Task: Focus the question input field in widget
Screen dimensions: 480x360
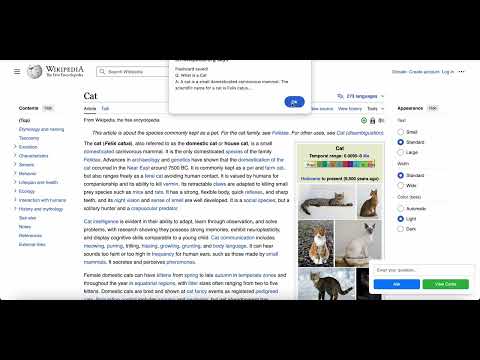Action: [422, 270]
